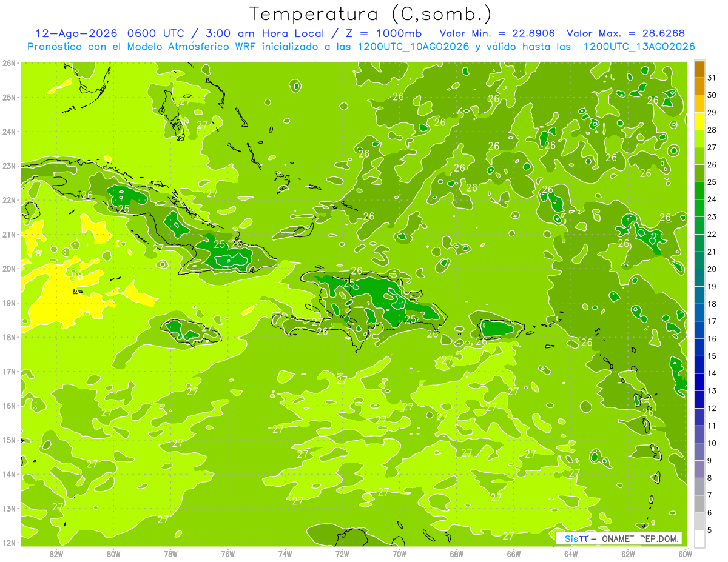Click the '19N' latitude axis label

coord(8,303)
